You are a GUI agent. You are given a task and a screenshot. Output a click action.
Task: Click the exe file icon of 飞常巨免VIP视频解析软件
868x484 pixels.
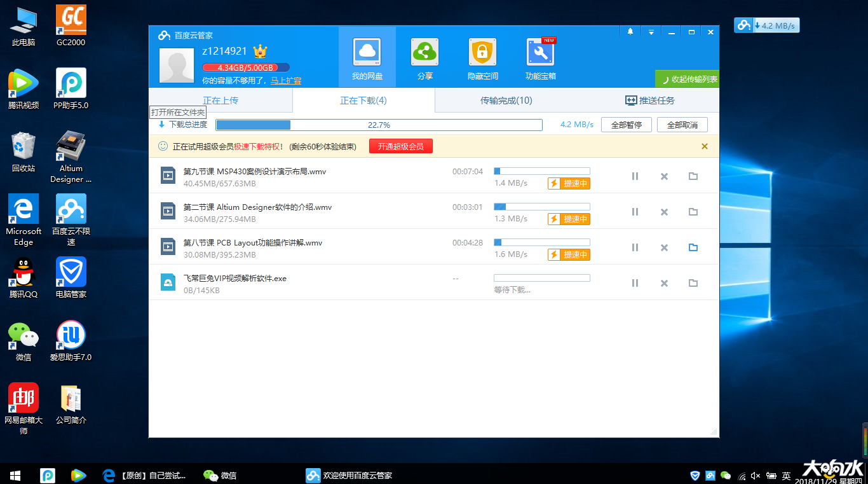coord(168,282)
